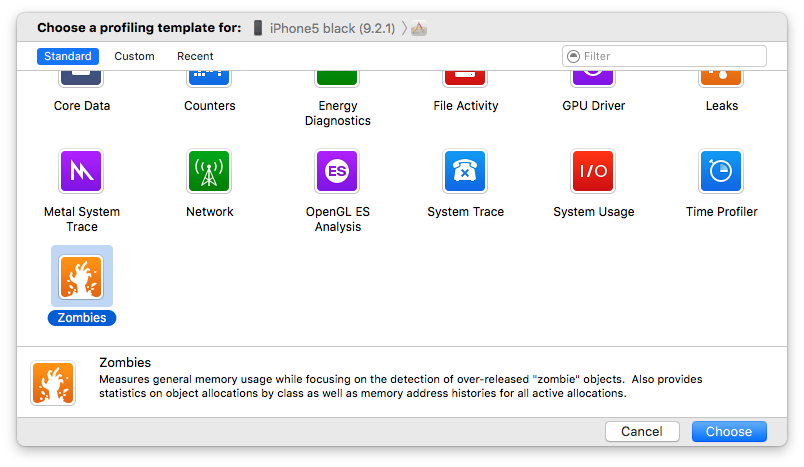Viewport: 804px width, 467px height.
Task: Switch to the Standard tab
Action: tap(68, 56)
